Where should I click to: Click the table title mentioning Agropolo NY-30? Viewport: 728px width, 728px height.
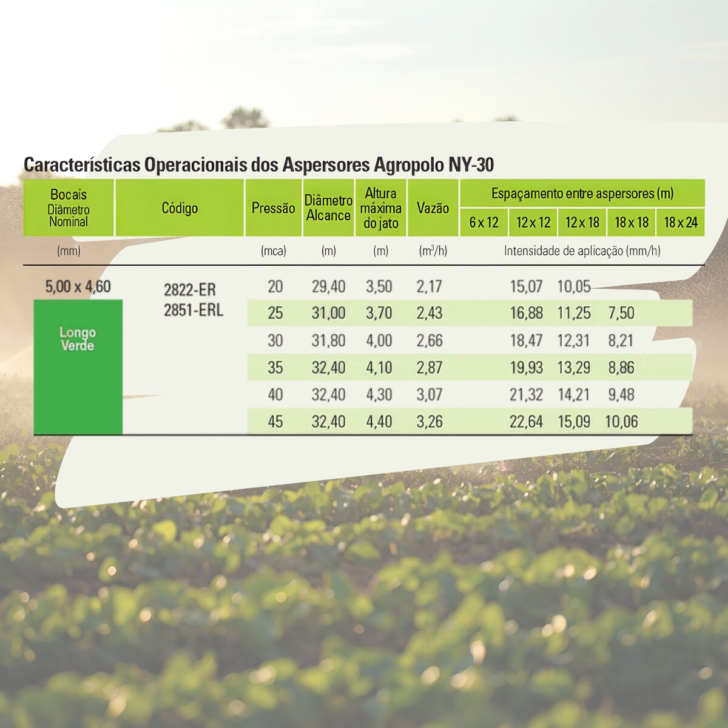pos(258,165)
